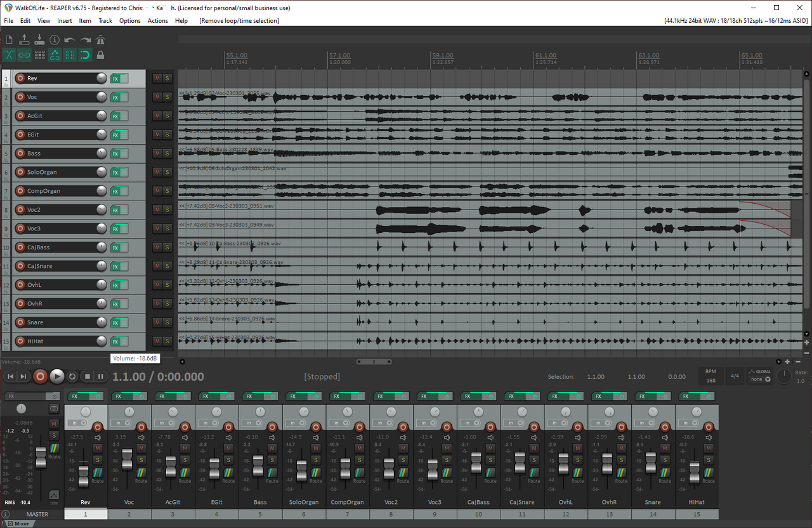812x528 pixels.
Task: Go to project start transport button
Action: click(x=10, y=376)
